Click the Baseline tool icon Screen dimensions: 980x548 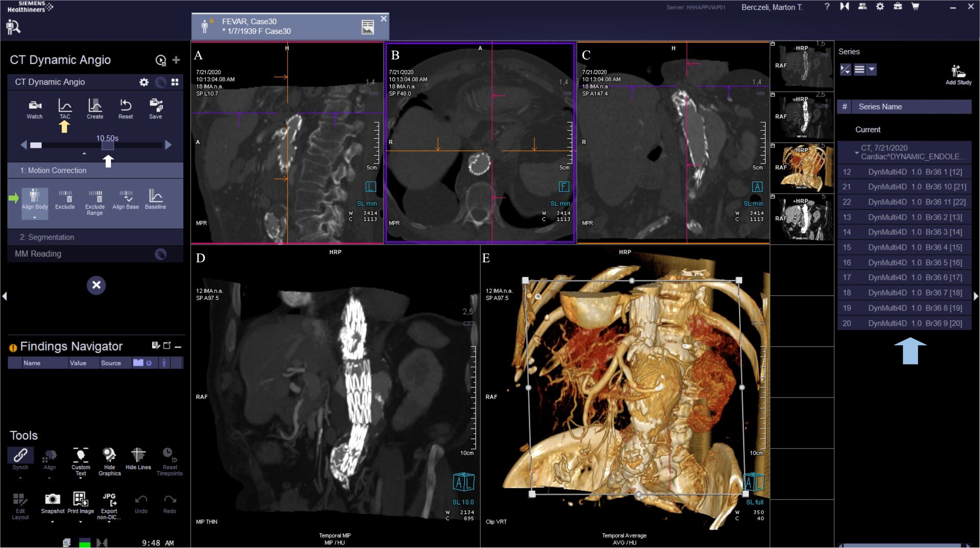[156, 196]
